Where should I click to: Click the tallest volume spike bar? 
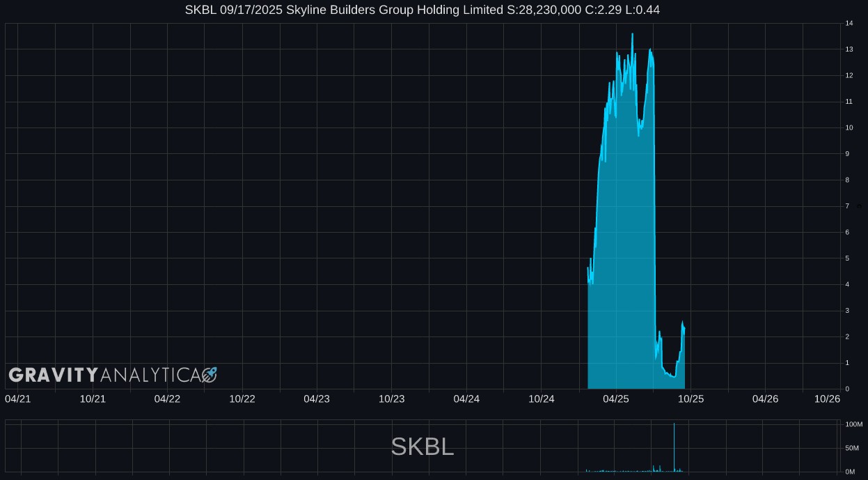674,447
